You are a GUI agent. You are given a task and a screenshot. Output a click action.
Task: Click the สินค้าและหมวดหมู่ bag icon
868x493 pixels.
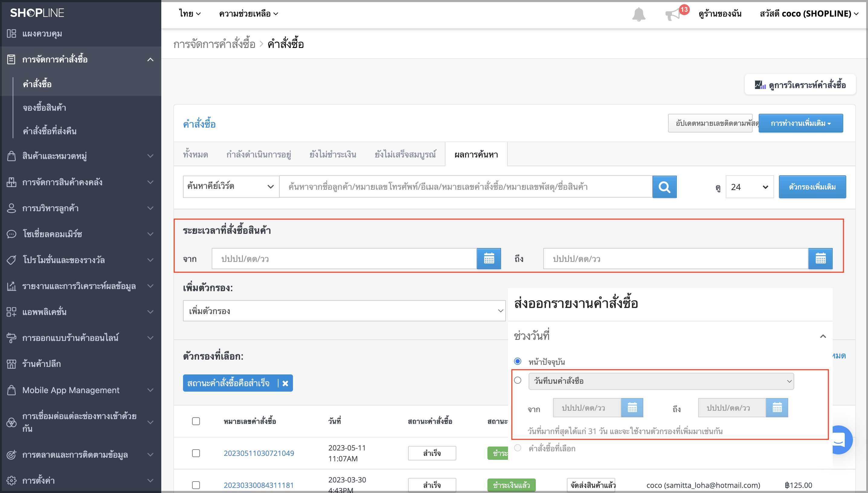11,156
